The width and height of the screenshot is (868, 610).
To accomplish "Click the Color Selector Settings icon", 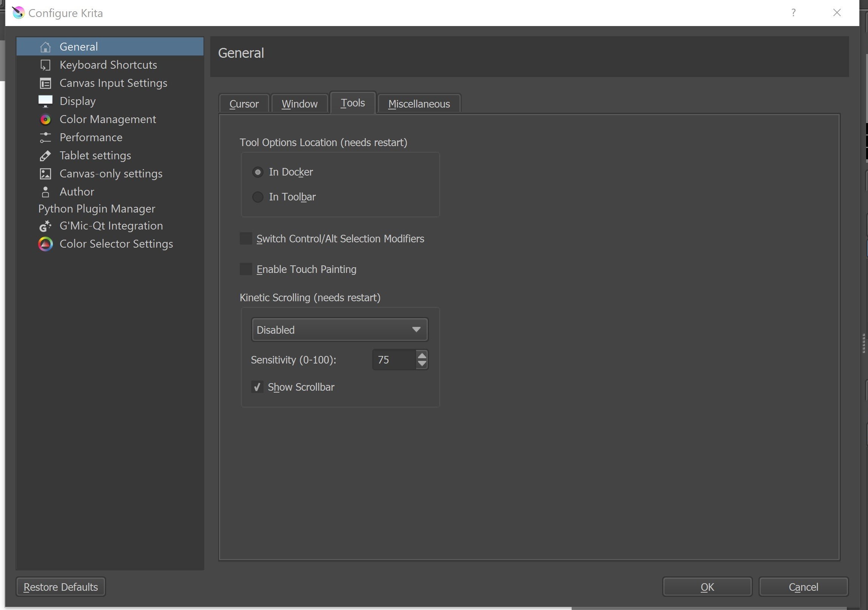I will pyautogui.click(x=45, y=244).
